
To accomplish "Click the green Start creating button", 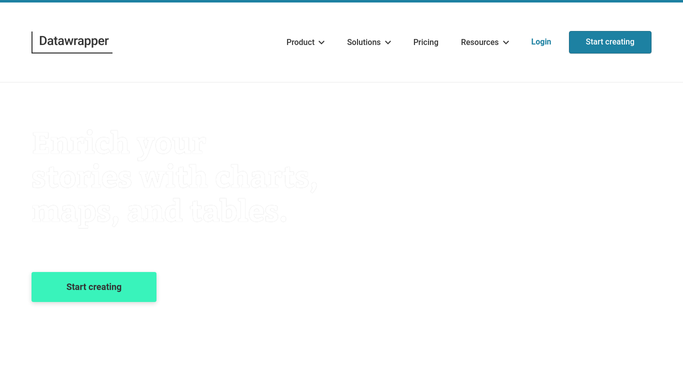I will coord(94,287).
